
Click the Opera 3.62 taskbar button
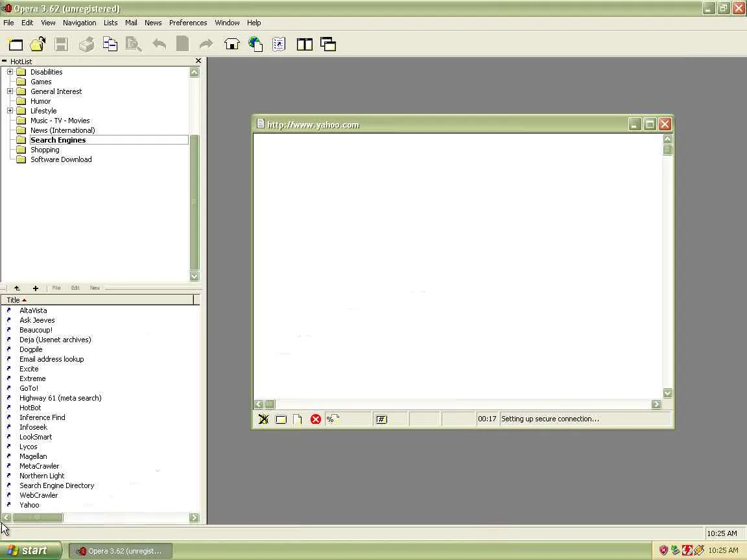[x=121, y=551]
